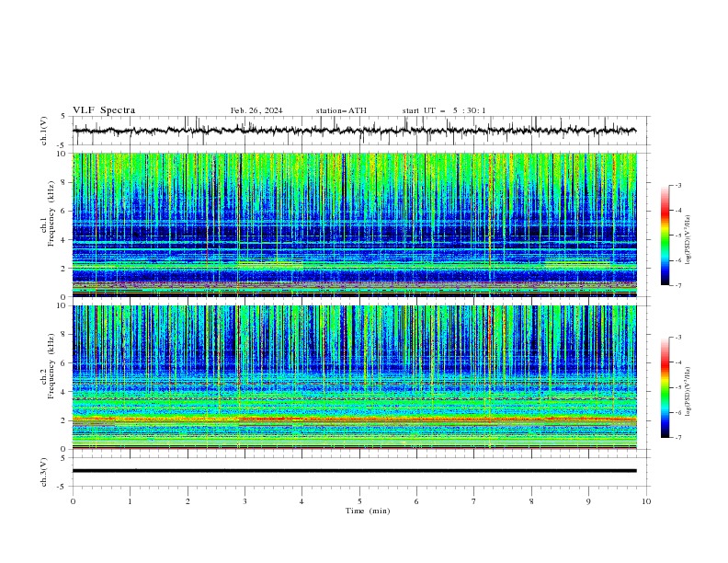Click the "ch.1(V)" waveform axis label
The image size is (728, 563).
[44, 131]
